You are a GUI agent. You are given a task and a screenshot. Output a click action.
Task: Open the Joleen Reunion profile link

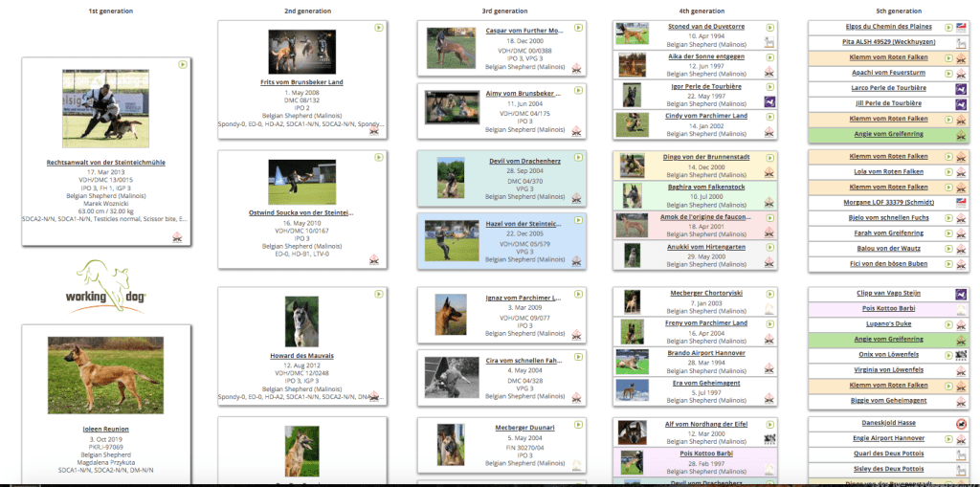(x=105, y=429)
